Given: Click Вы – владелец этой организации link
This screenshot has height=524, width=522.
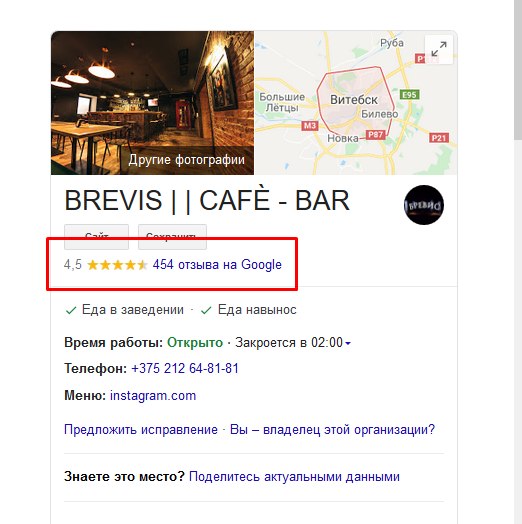Looking at the screenshot, I should [333, 429].
